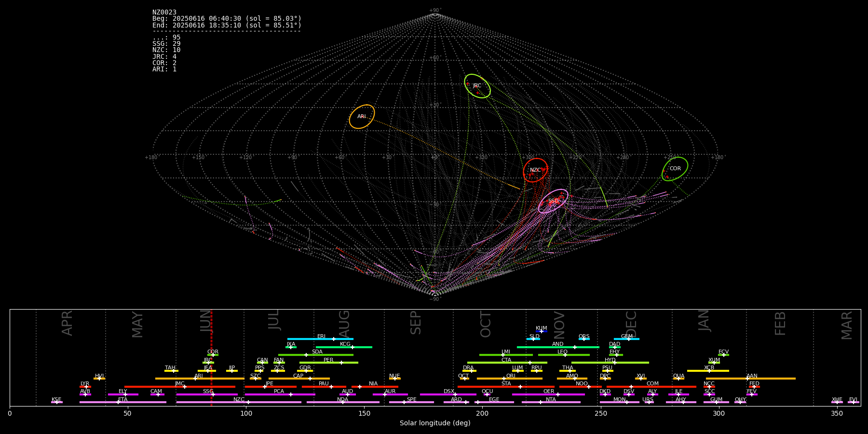The height and width of the screenshot is (434, 868).
Task: Click the green LMI shower bar
Action: [506, 355]
